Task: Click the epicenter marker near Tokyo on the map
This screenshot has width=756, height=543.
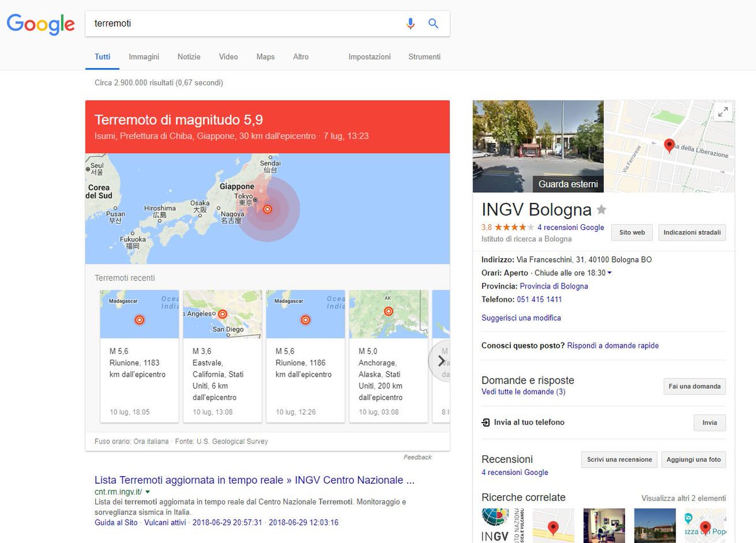Action: pyautogui.click(x=267, y=209)
